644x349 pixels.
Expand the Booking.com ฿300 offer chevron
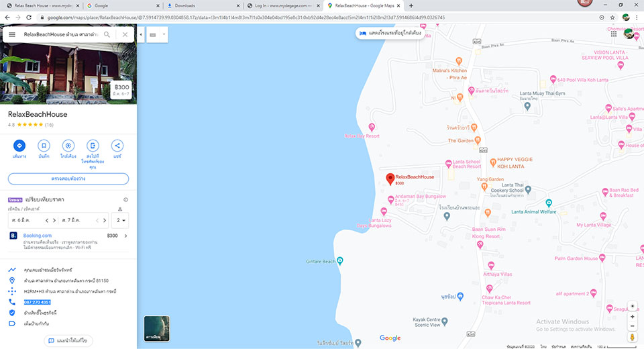tap(125, 236)
